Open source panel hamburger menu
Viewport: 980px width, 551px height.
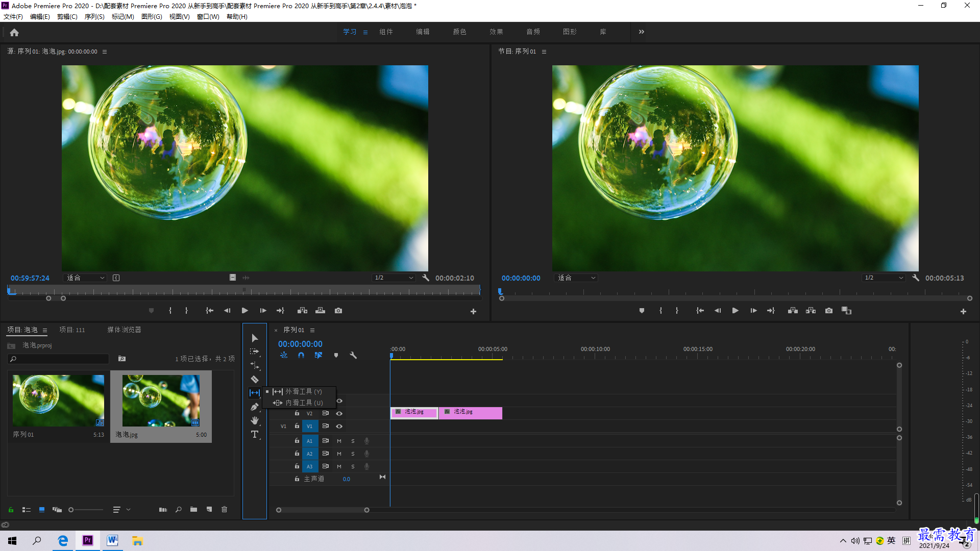(105, 52)
